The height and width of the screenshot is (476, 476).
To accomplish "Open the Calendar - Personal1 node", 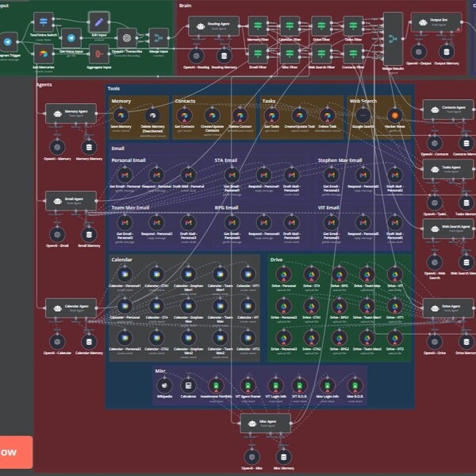I will click(125, 274).
